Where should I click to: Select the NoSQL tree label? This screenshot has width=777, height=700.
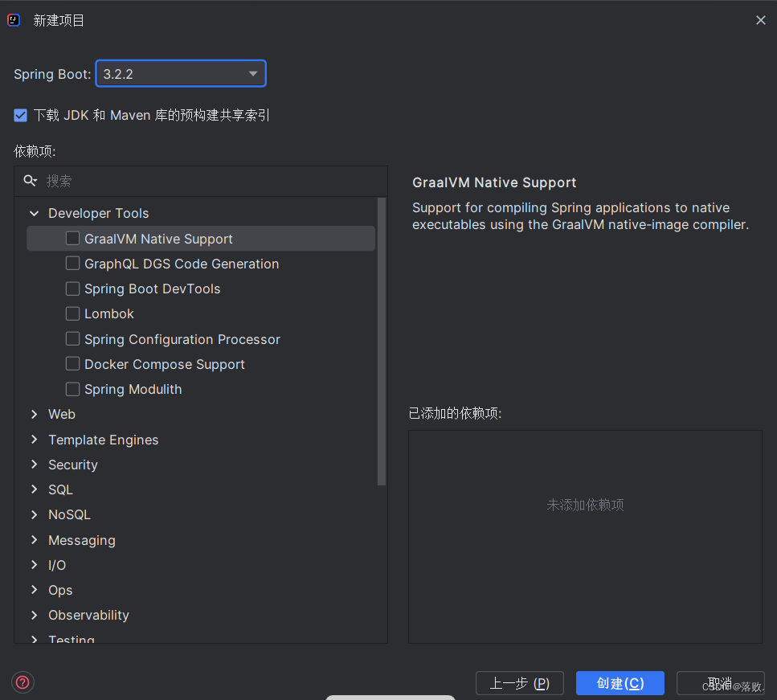click(x=69, y=514)
